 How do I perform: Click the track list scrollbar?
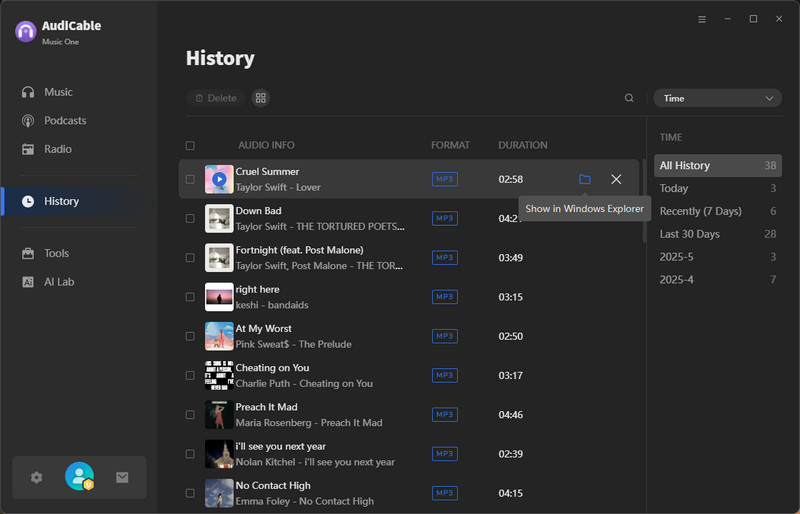pyautogui.click(x=644, y=202)
